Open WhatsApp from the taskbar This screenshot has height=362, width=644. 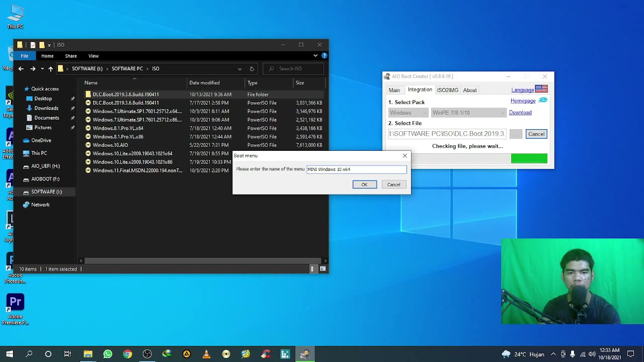tap(108, 354)
